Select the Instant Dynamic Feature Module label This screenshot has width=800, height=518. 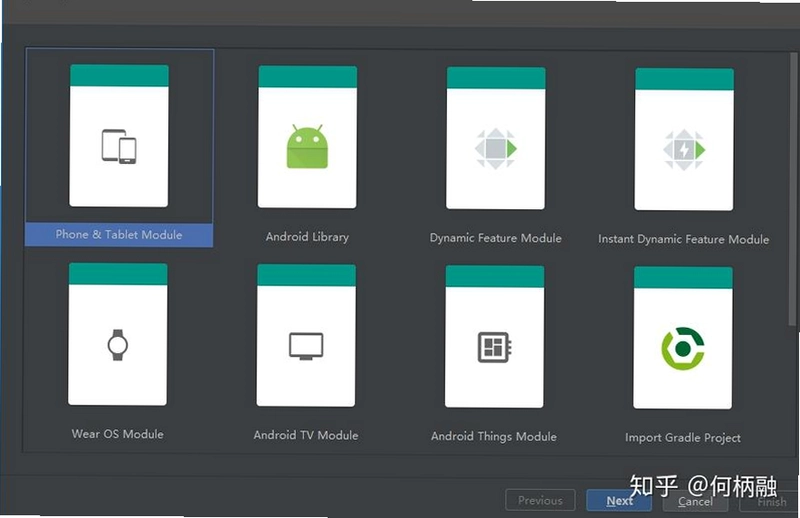[684, 239]
